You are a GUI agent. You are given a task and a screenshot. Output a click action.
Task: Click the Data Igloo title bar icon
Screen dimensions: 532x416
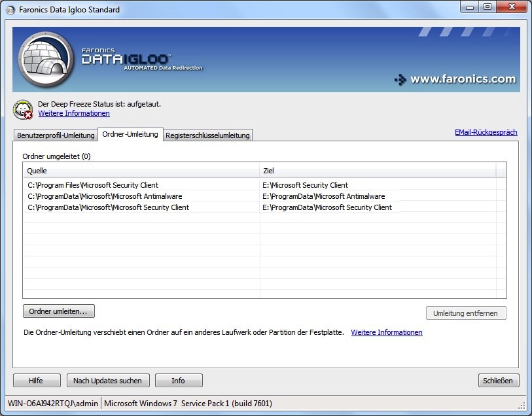pyautogui.click(x=10, y=10)
